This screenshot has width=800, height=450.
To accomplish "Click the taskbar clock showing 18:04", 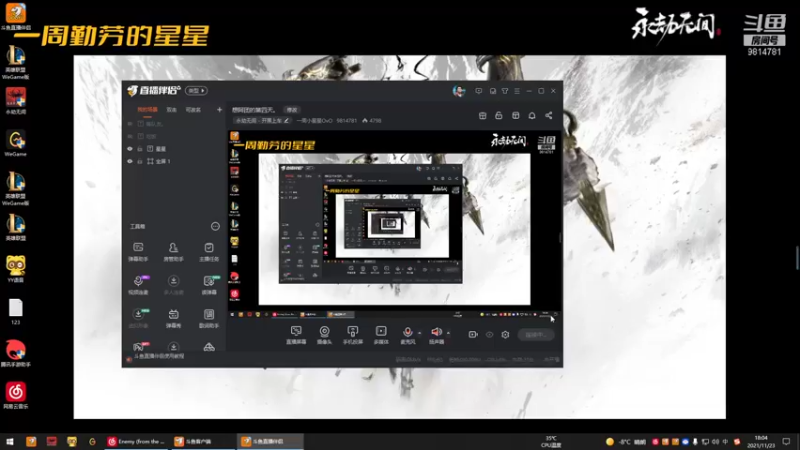I will 761,441.
